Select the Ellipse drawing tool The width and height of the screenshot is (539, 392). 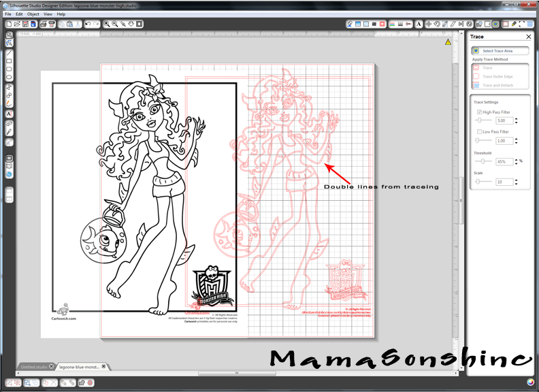click(x=10, y=78)
